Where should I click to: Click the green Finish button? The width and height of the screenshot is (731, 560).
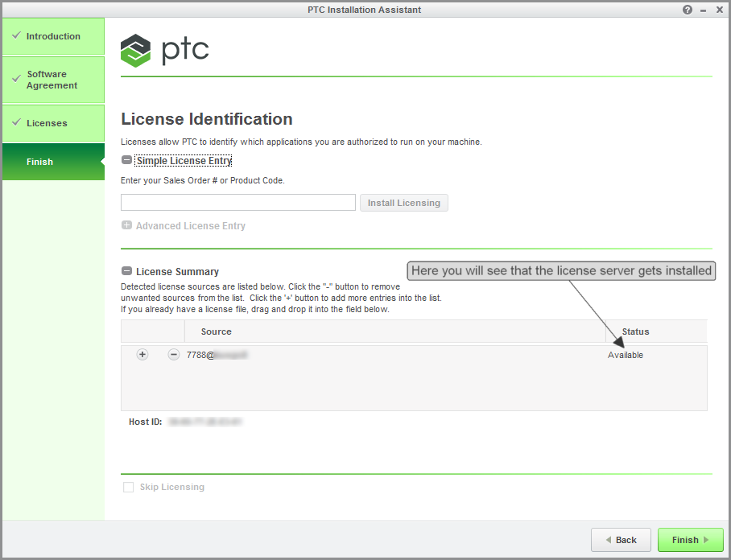pyautogui.click(x=691, y=540)
